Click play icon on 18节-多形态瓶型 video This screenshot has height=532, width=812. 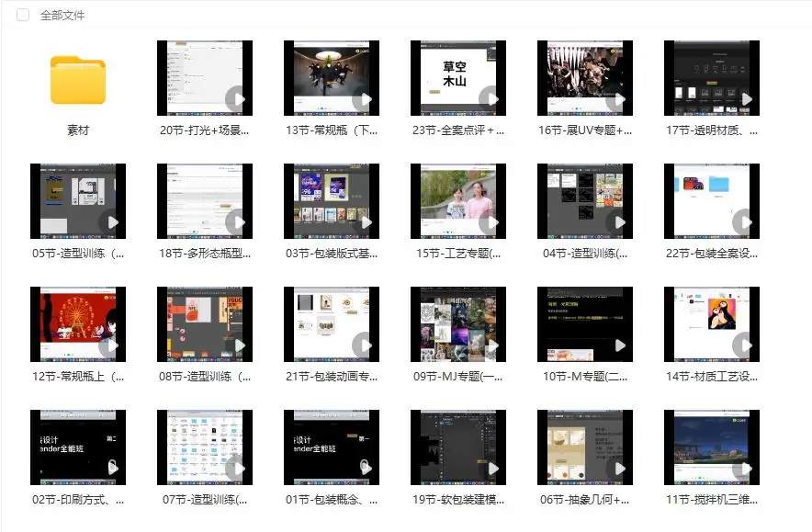237,221
